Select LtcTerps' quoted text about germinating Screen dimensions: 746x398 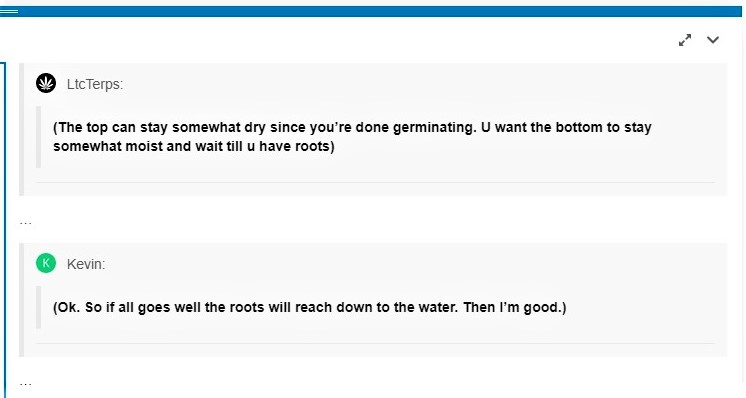point(352,136)
